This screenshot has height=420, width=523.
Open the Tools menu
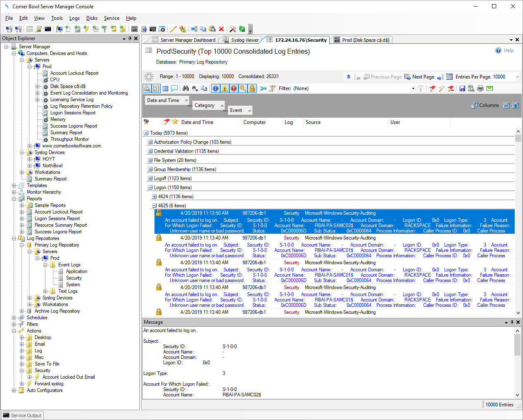57,18
